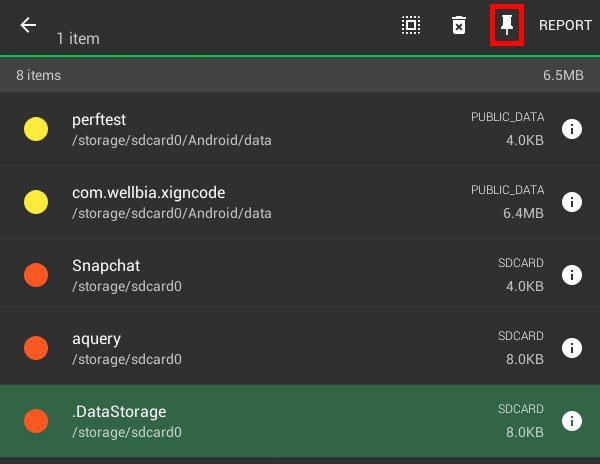Select the aquery entry name

point(96,339)
